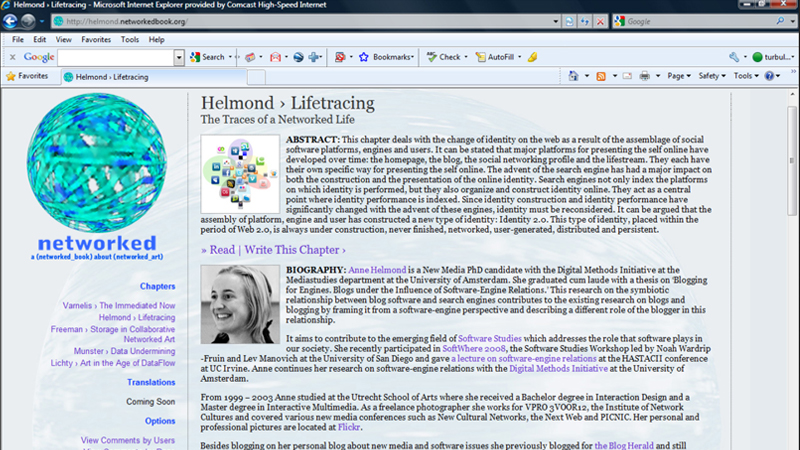The width and height of the screenshot is (800, 450).
Task: Open the command bar Tools dropdown
Action: [x=746, y=76]
